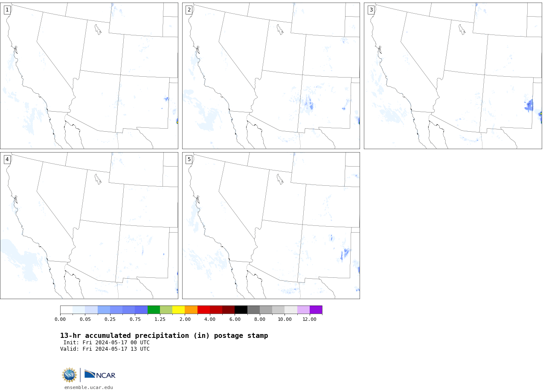Click the boxed number 2 panel label
The width and height of the screenshot is (546, 392).
tap(189, 10)
